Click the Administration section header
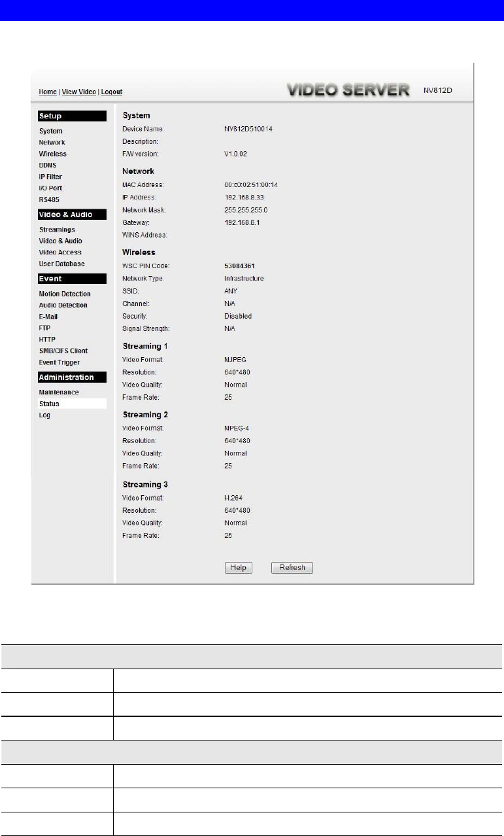This screenshot has width=504, height=836. coord(72,377)
